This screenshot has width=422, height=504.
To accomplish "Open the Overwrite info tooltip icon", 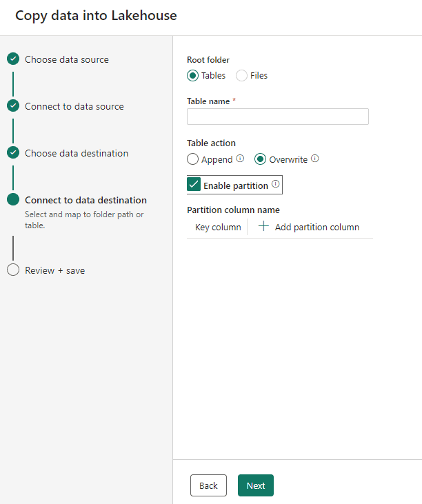I will click(x=315, y=158).
